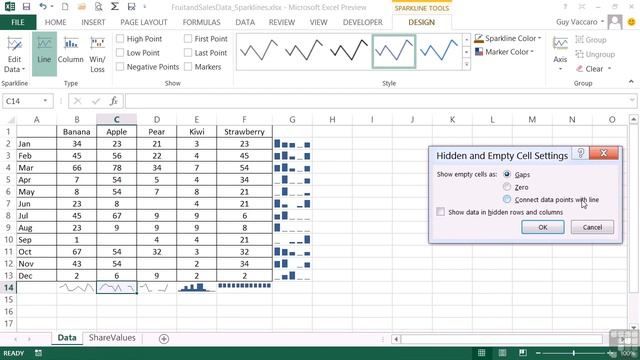Click the New document icon in quick access toolbar
The height and width of the screenshot is (360, 640).
pos(65,7)
